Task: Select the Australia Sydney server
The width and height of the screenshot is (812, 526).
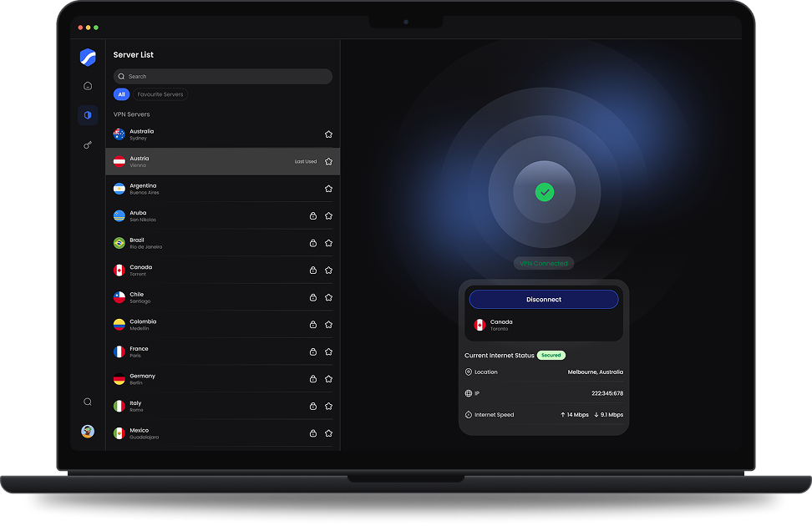Action: click(x=223, y=134)
